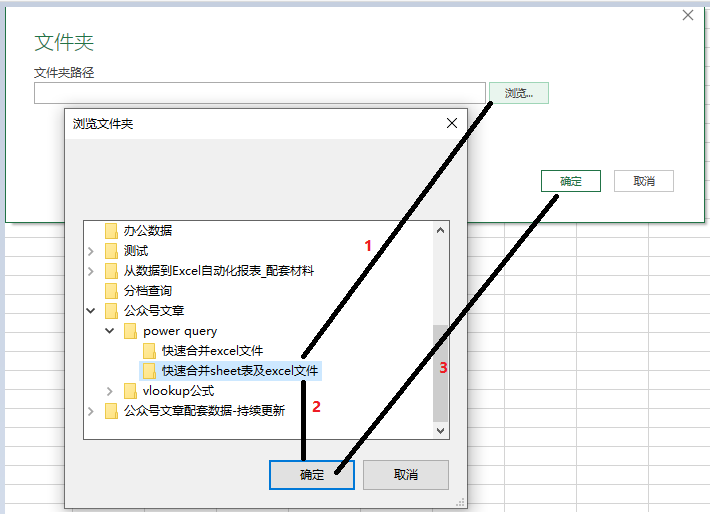
Task: Click 取消 in the 浏览文件夹 dialog
Action: (406, 475)
